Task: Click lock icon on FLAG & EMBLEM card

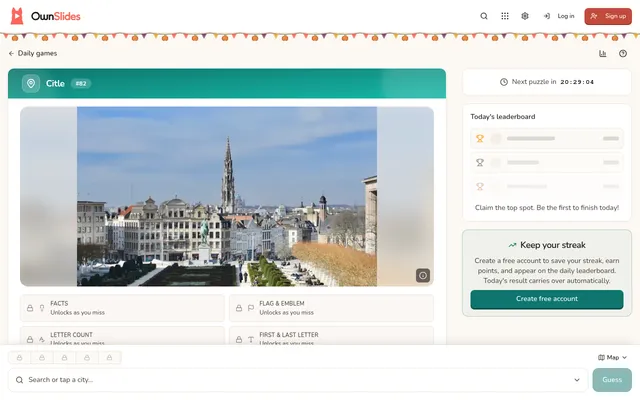Action: [239, 308]
